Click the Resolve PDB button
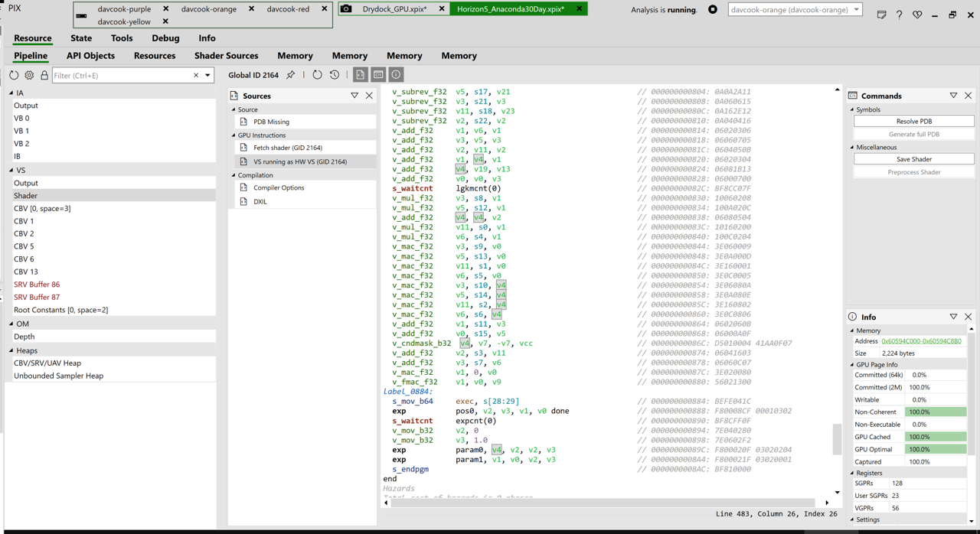Viewport: 980px width, 534px height. (x=914, y=121)
